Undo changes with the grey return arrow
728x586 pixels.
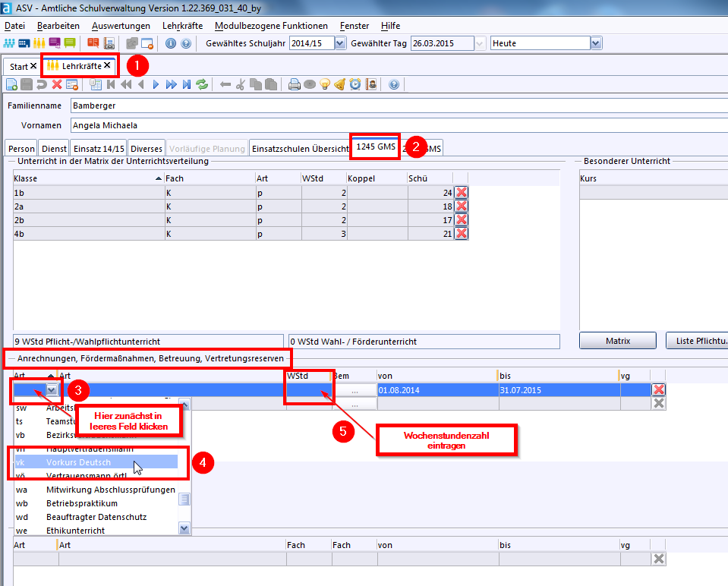[42, 84]
